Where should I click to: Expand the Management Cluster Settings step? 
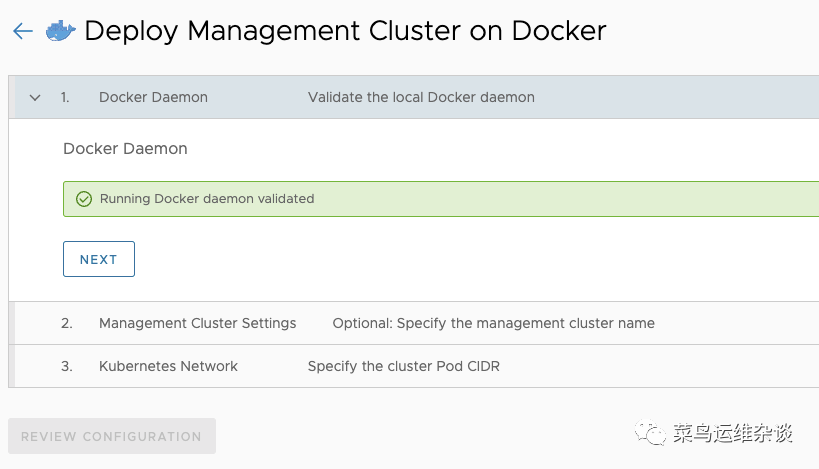pos(197,323)
